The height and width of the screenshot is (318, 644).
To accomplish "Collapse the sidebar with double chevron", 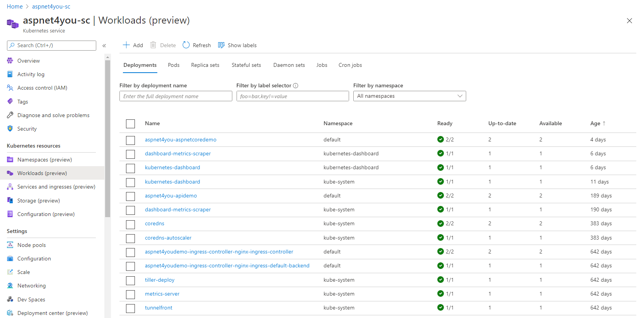I will click(x=104, y=46).
